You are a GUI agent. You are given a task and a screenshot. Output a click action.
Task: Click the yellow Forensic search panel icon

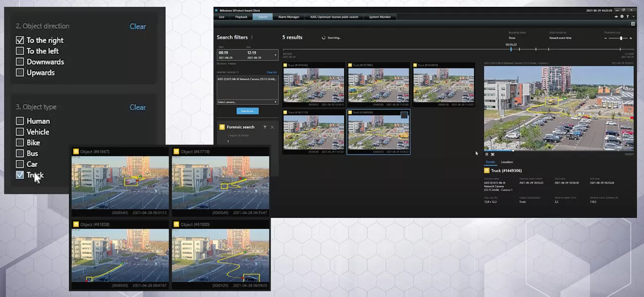pos(222,127)
